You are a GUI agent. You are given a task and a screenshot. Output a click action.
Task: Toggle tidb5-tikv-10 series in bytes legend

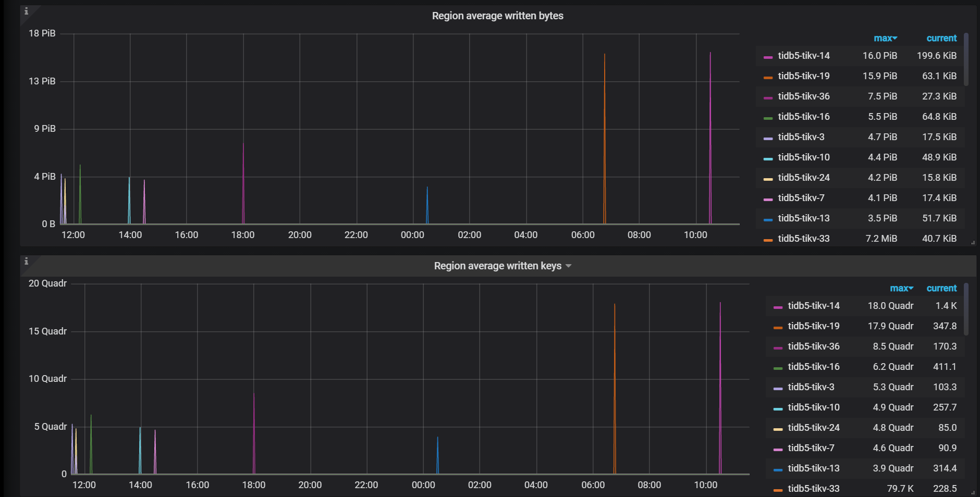click(x=804, y=157)
